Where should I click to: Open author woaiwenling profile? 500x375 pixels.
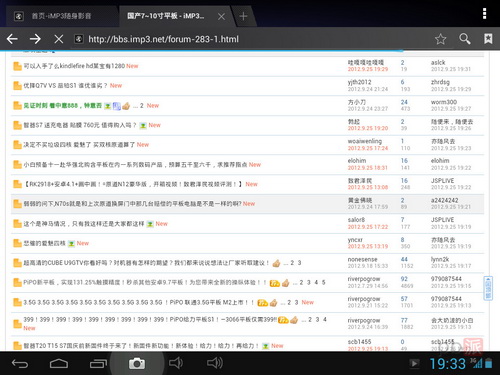click(365, 141)
